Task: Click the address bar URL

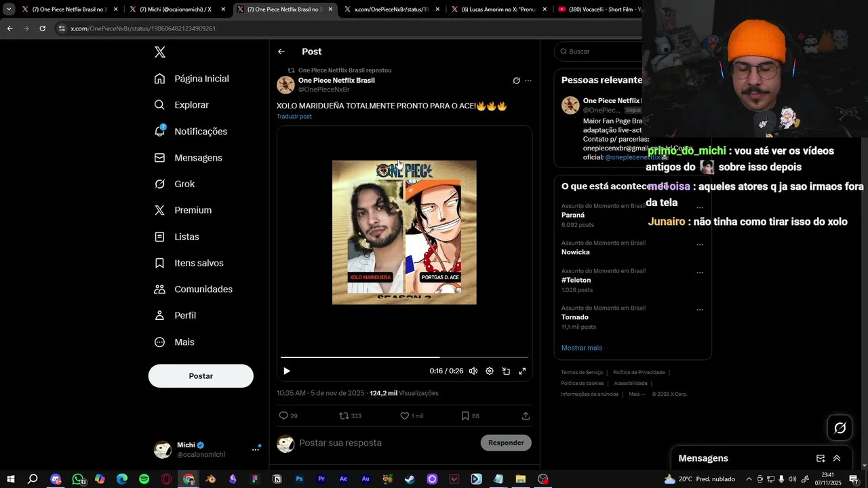Action: pos(143,28)
